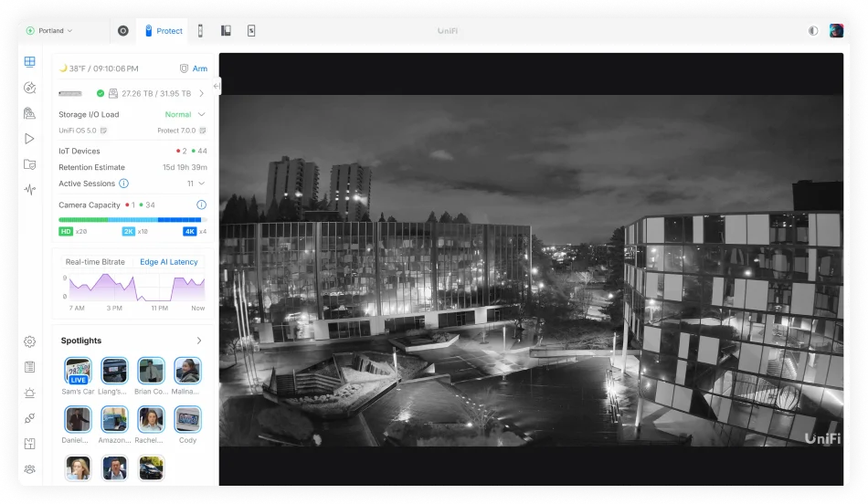Screen dimensions: 868x504
Task: Switch to the Real-time Bitrate tab
Action: coord(95,262)
